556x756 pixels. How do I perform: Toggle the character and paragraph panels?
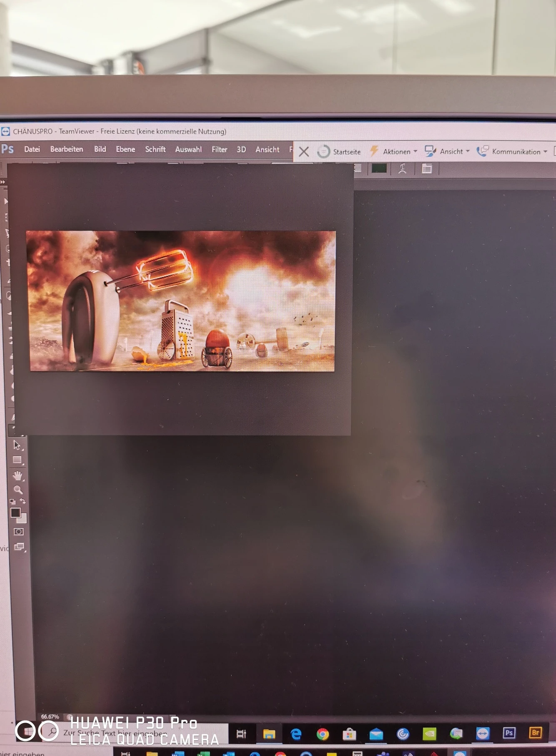click(427, 169)
